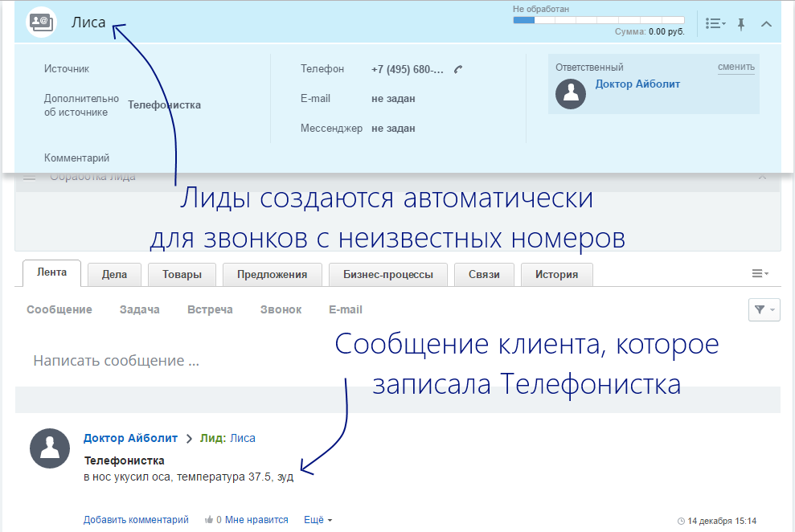This screenshot has height=532, width=795.
Task: Click the phone call icon next to number
Action: pos(458,69)
